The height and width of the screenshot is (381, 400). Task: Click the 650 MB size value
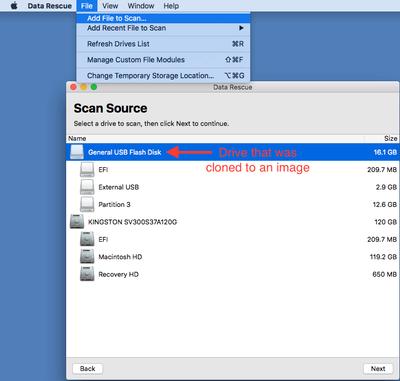(385, 274)
